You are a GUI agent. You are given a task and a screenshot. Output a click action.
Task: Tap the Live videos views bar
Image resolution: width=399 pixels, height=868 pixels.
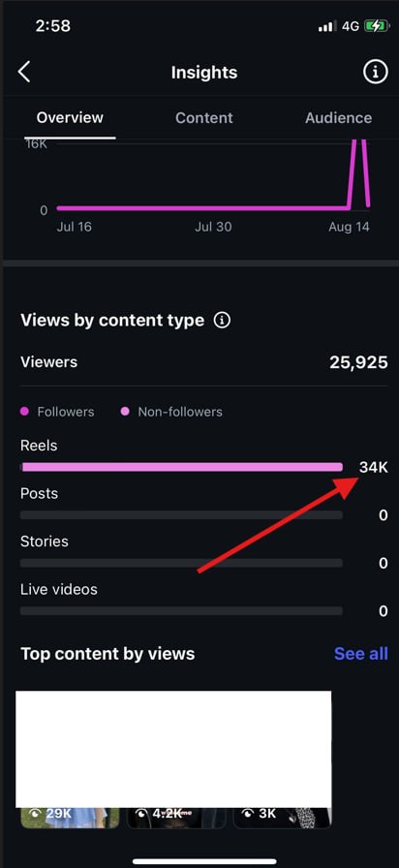pyautogui.click(x=181, y=611)
